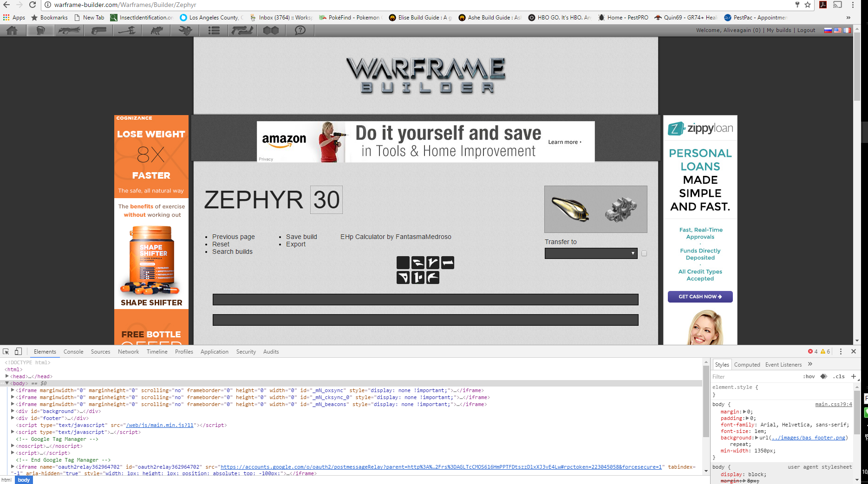Select the first polarity icon in bottom row
The width and height of the screenshot is (868, 484).
click(403, 277)
